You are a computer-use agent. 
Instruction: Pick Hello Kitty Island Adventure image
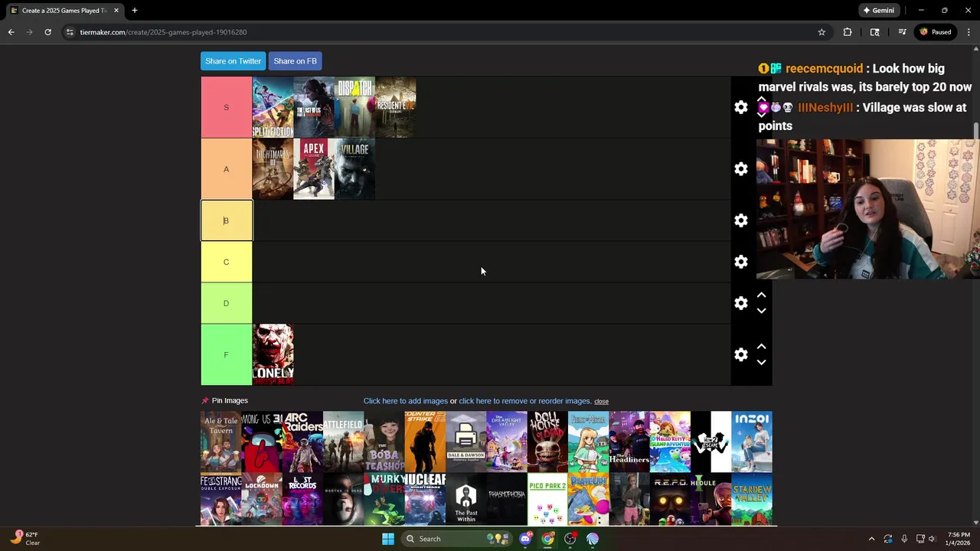(670, 442)
